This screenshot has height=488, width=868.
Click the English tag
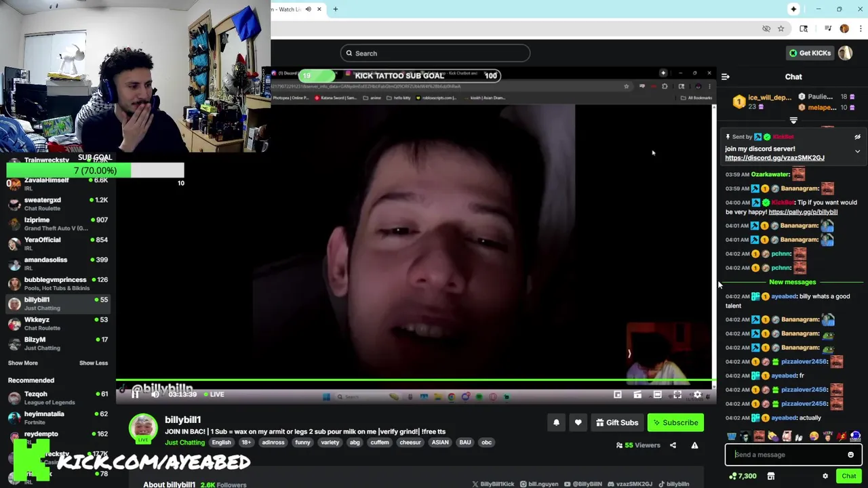pyautogui.click(x=221, y=443)
